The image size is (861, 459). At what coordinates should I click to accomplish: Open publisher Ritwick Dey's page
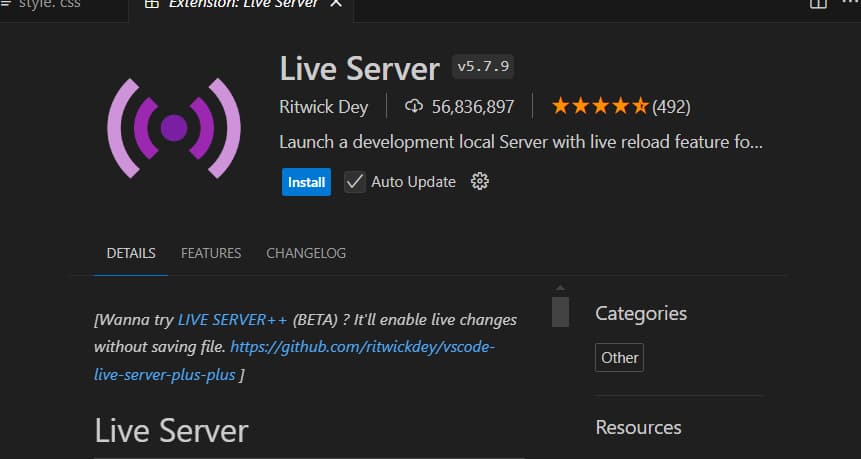(x=323, y=107)
